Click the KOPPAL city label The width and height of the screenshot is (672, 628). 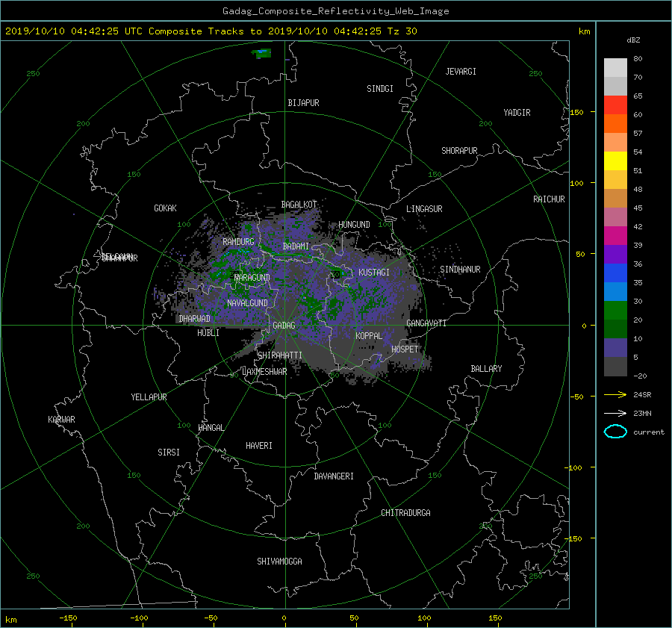369,335
